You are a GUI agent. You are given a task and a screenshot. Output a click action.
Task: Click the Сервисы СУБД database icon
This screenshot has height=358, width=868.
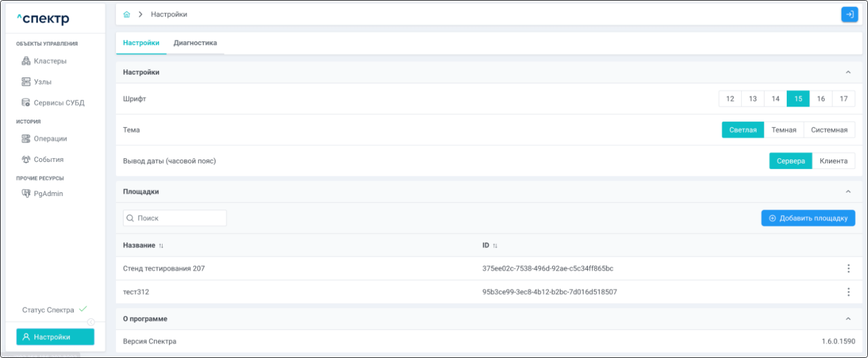click(x=26, y=103)
